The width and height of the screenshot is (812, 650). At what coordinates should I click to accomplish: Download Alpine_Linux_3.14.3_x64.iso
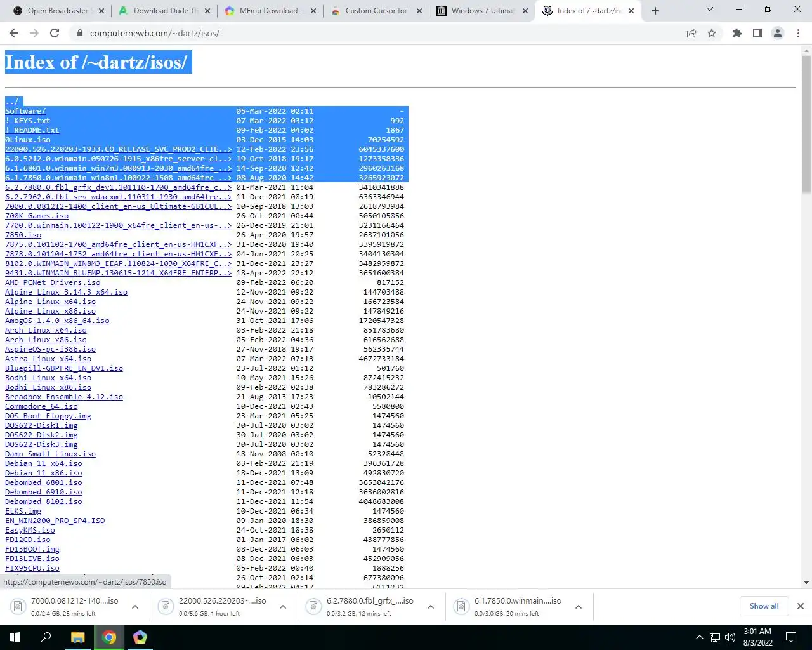tap(66, 292)
